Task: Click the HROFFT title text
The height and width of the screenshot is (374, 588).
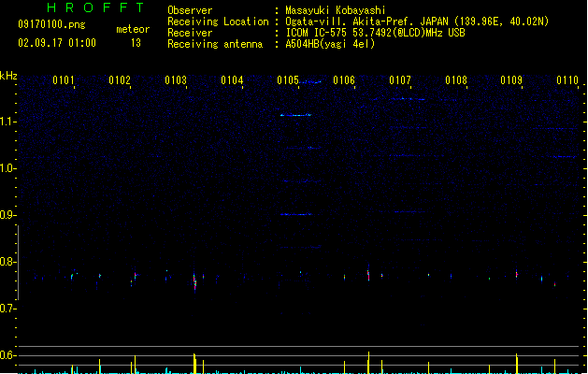Action: pos(95,7)
